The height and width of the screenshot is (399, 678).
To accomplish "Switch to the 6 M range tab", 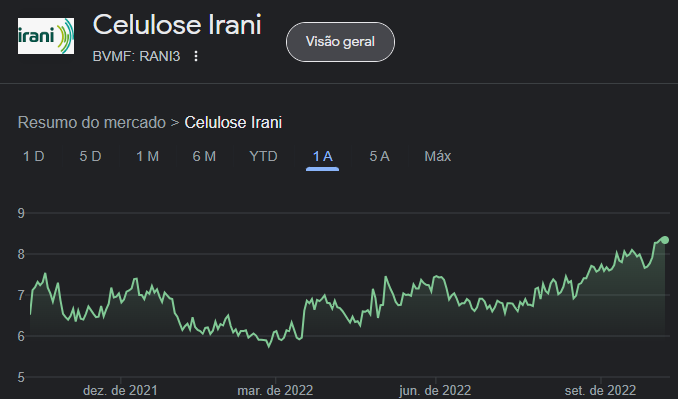I will point(204,156).
